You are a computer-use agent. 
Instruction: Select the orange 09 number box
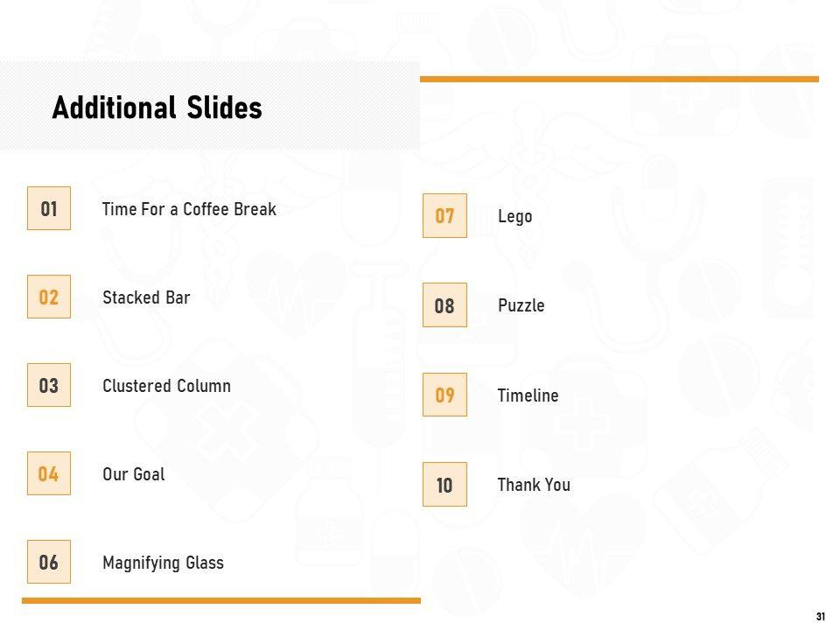tap(444, 395)
